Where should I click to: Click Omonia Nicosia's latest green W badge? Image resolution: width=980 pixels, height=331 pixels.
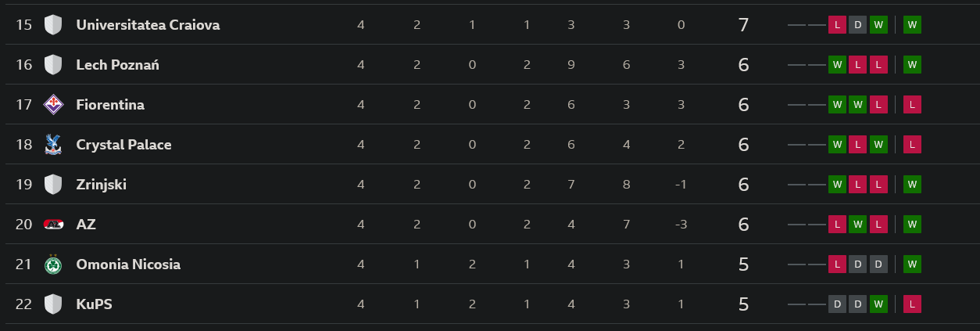point(912,264)
